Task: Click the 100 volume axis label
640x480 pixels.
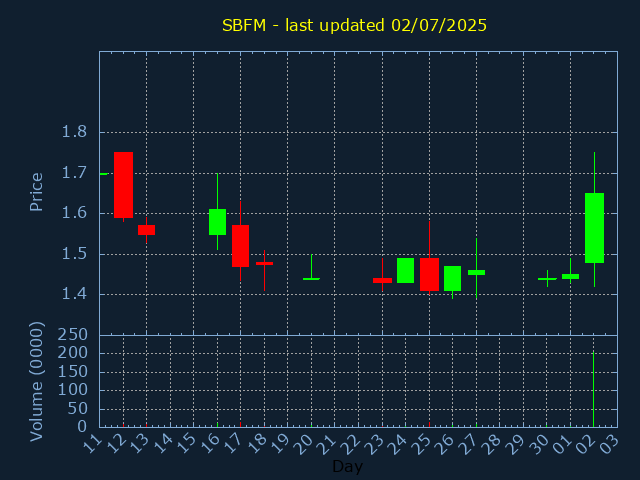Action: [x=73, y=390]
